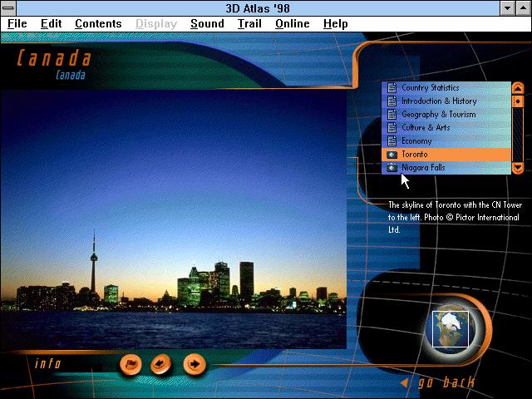Open the Sound menu
Viewport: 532px width, 399px height.
207,24
